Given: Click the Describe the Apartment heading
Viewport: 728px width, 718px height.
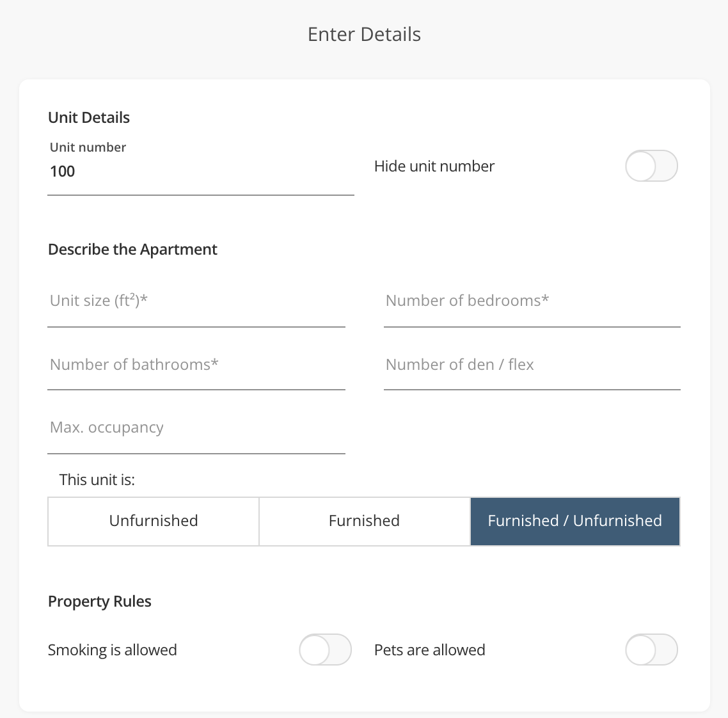Looking at the screenshot, I should pos(132,249).
